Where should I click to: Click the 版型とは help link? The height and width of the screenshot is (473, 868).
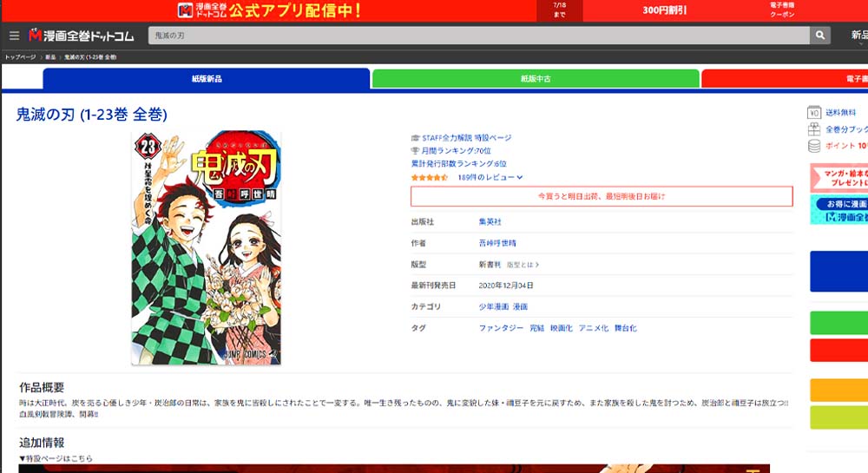click(x=523, y=265)
